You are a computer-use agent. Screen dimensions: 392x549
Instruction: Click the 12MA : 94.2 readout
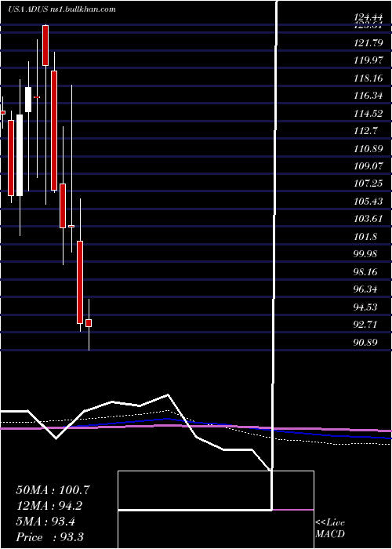50,506
